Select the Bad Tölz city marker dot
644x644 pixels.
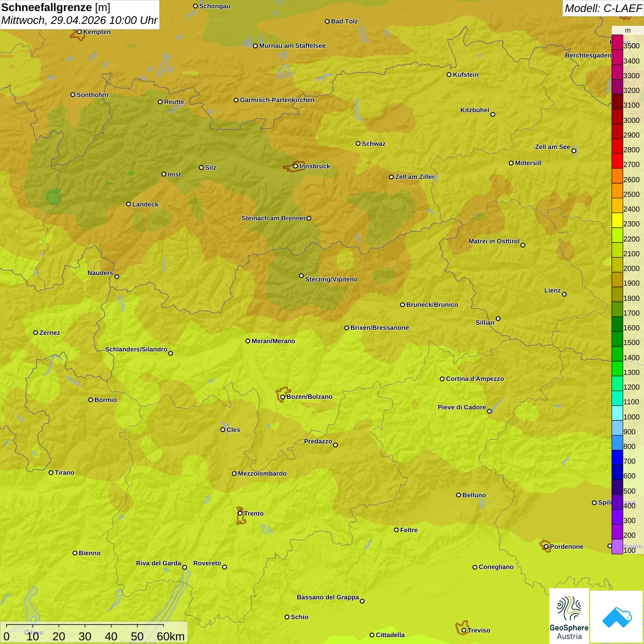click(x=327, y=21)
